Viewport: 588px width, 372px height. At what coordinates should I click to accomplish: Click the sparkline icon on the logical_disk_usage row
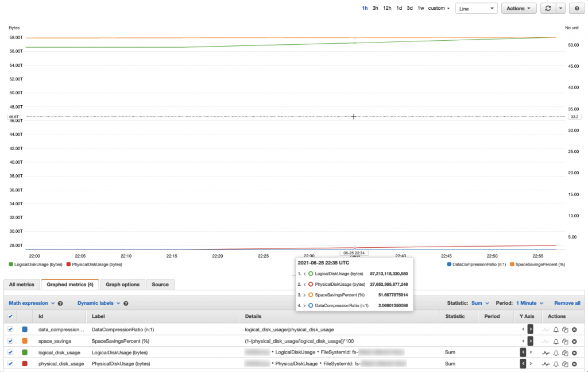[x=545, y=352]
